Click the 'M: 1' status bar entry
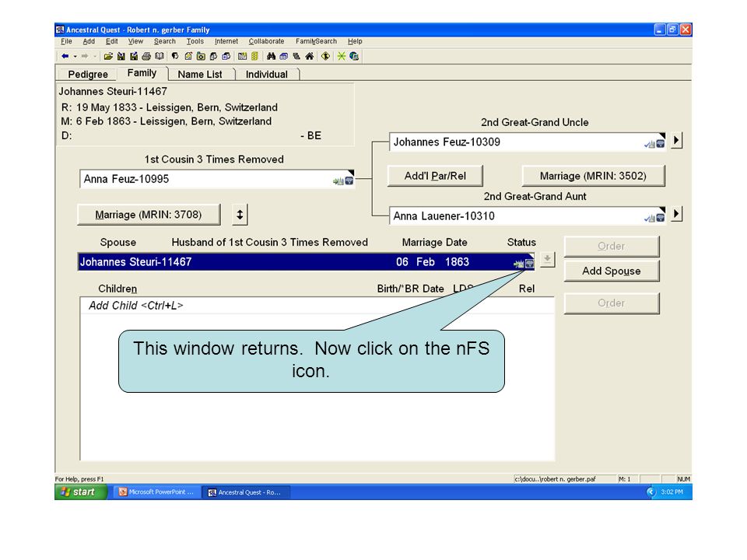Screen dimensions: 747x560 click(625, 479)
